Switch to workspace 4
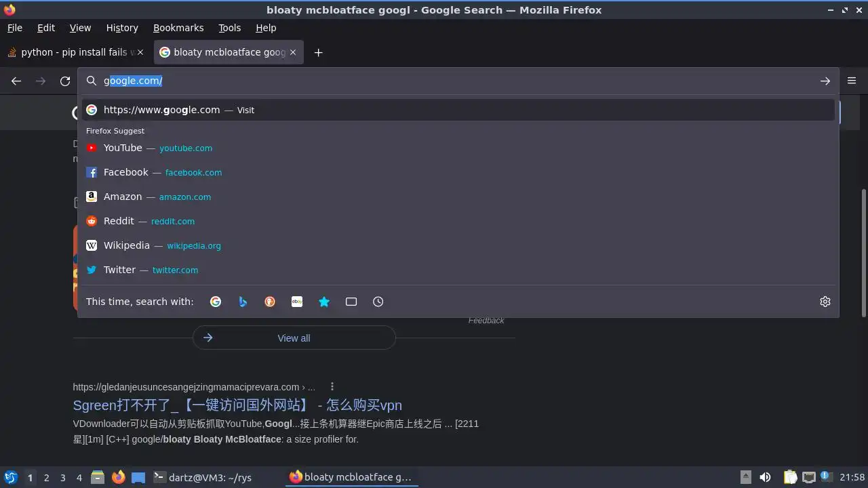This screenshot has height=488, width=868. coord(79,477)
